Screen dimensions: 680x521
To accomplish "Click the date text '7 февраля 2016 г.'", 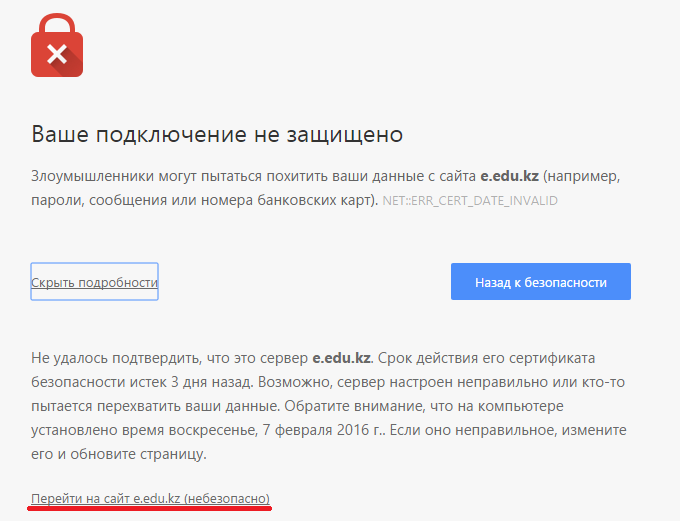I will pos(322,430).
